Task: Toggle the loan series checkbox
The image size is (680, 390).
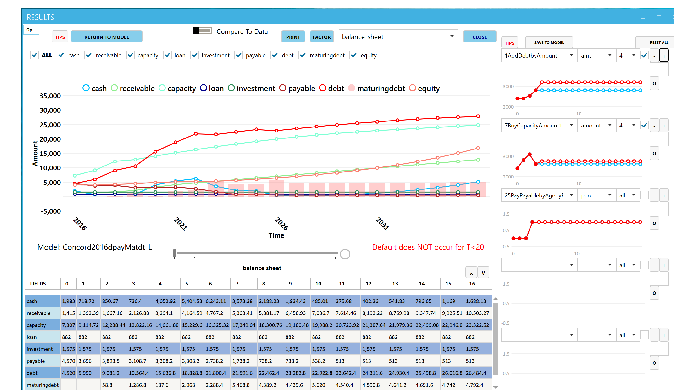Action: coord(167,55)
